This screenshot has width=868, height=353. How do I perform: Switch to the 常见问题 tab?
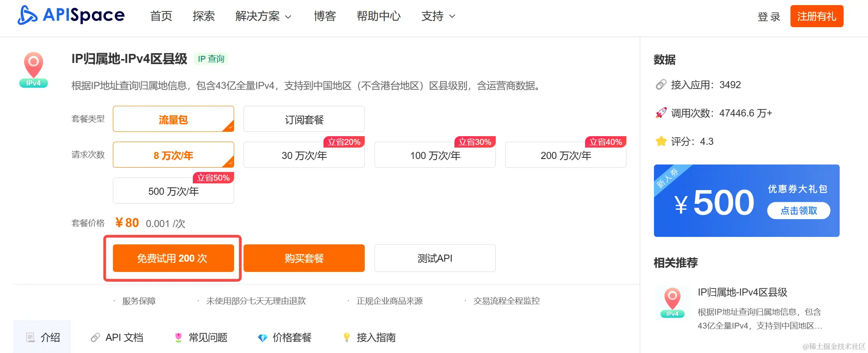point(201,337)
